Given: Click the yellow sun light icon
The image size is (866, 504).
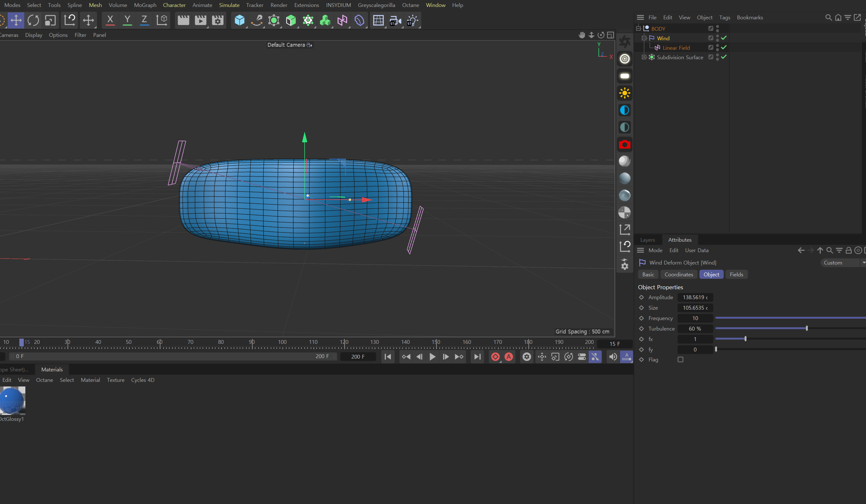Looking at the screenshot, I should (624, 93).
